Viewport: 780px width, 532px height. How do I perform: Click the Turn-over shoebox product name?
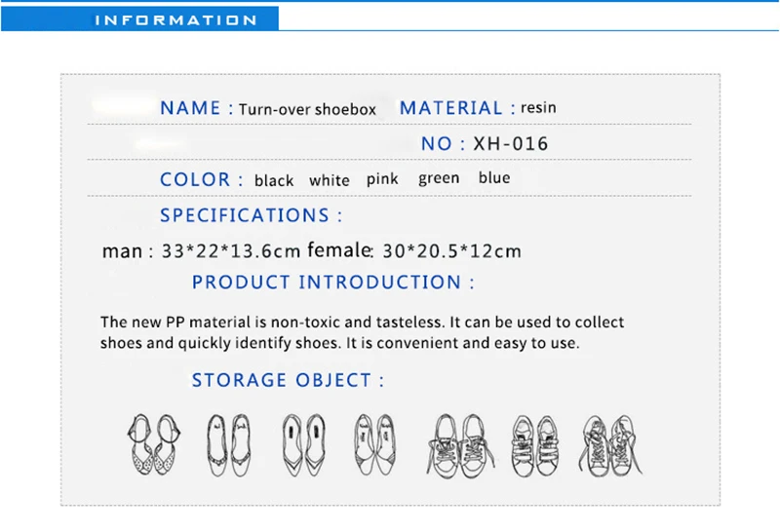click(307, 109)
